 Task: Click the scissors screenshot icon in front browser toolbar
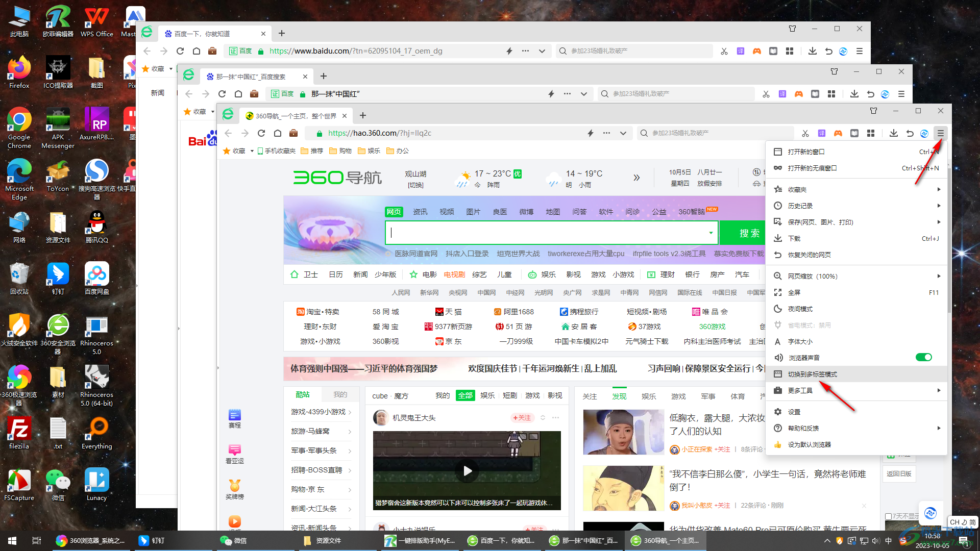(x=805, y=133)
